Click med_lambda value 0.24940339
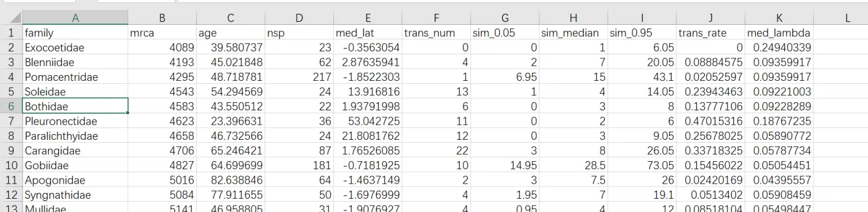This screenshot has width=868, height=212. click(x=779, y=47)
